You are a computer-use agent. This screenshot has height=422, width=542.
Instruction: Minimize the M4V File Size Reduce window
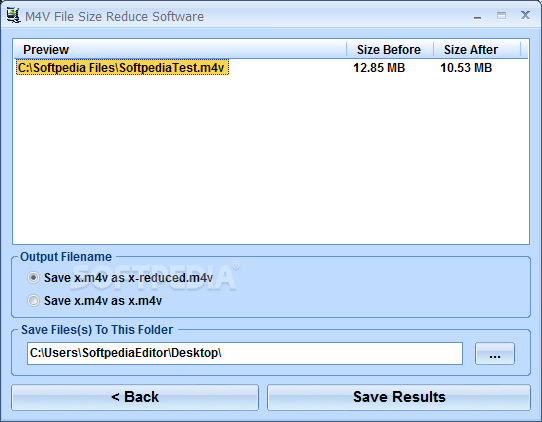pyautogui.click(x=477, y=16)
